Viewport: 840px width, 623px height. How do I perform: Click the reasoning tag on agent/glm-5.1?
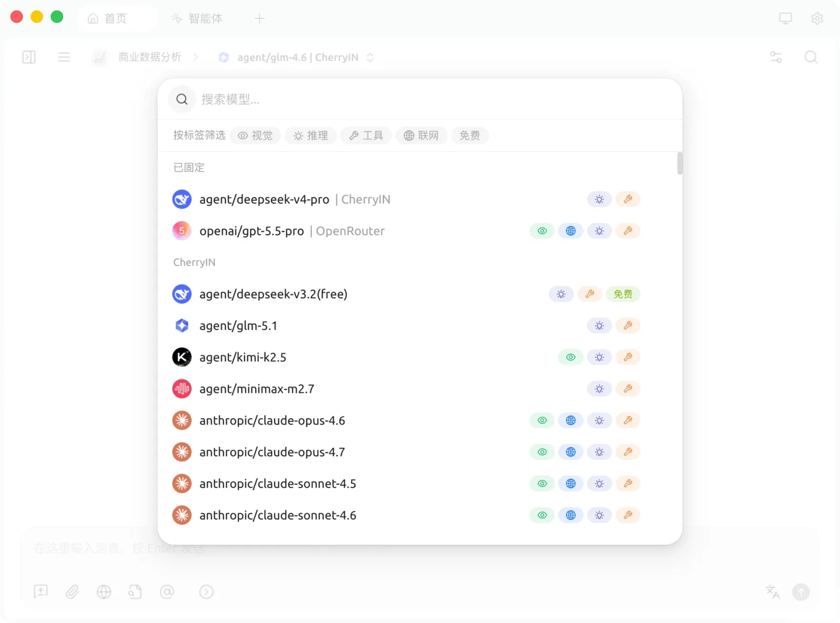click(x=600, y=326)
